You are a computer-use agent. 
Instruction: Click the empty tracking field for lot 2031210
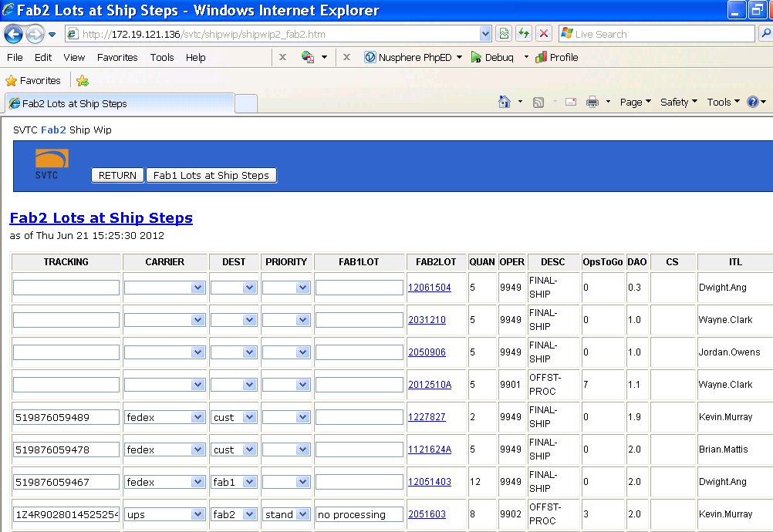66,320
